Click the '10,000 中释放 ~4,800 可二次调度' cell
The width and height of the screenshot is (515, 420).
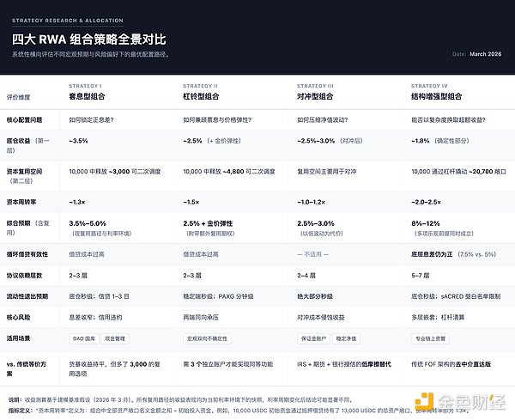[229, 172]
